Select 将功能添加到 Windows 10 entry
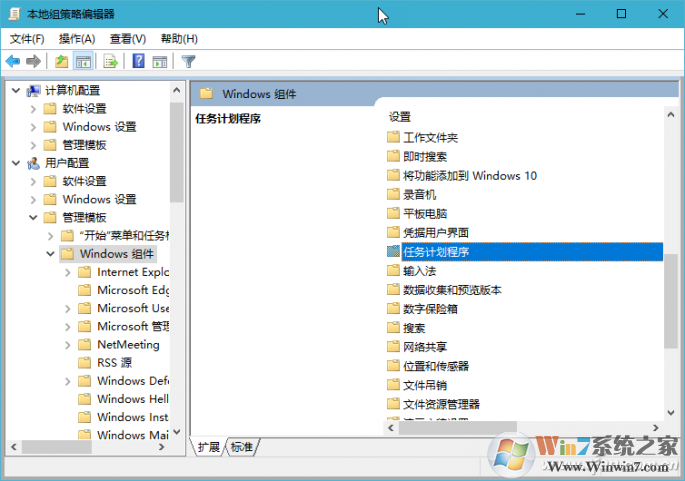This screenshot has width=685, height=481. [x=470, y=176]
